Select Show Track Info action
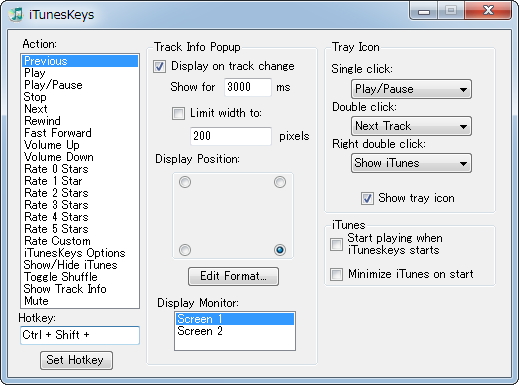519x385 pixels. pyautogui.click(x=80, y=289)
